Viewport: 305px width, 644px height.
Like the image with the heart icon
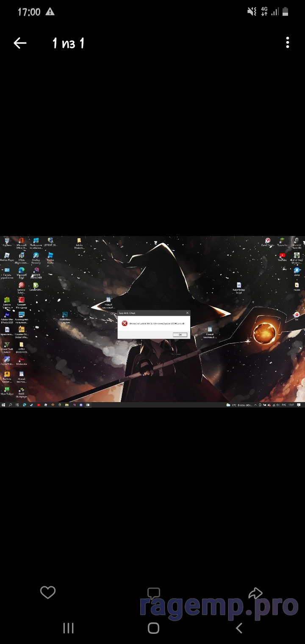(48, 592)
